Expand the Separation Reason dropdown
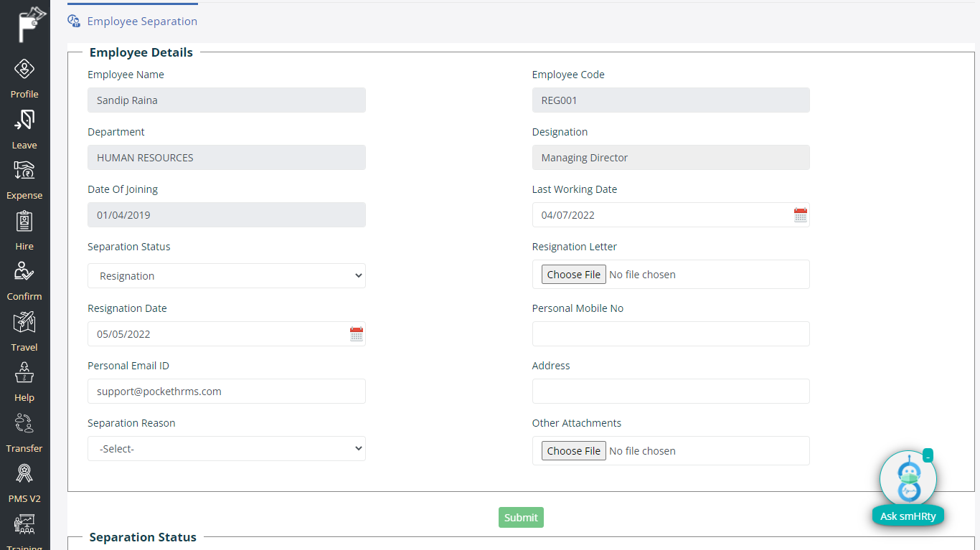 [227, 449]
